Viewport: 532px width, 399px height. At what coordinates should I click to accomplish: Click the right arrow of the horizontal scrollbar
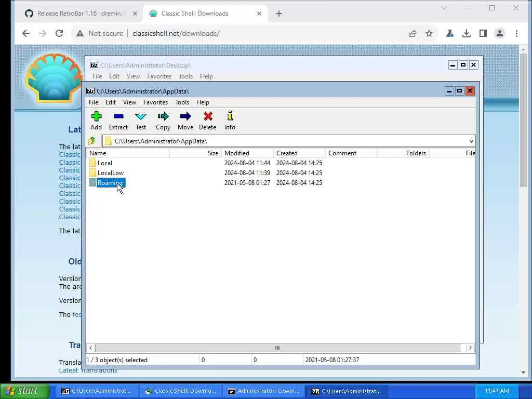pyautogui.click(x=470, y=348)
